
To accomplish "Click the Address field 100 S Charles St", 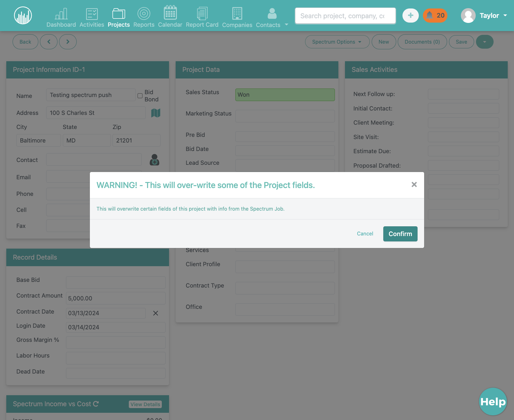I will point(96,113).
